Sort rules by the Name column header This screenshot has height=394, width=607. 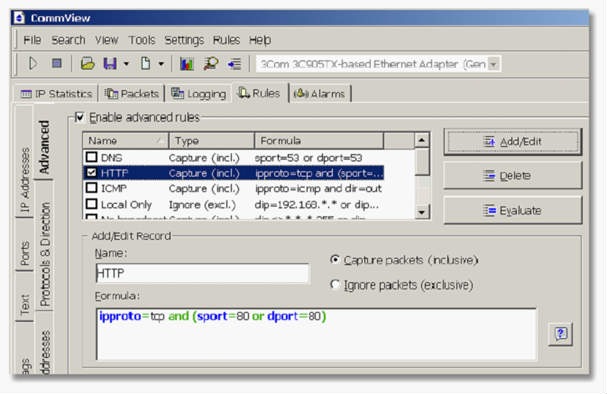[x=125, y=140]
